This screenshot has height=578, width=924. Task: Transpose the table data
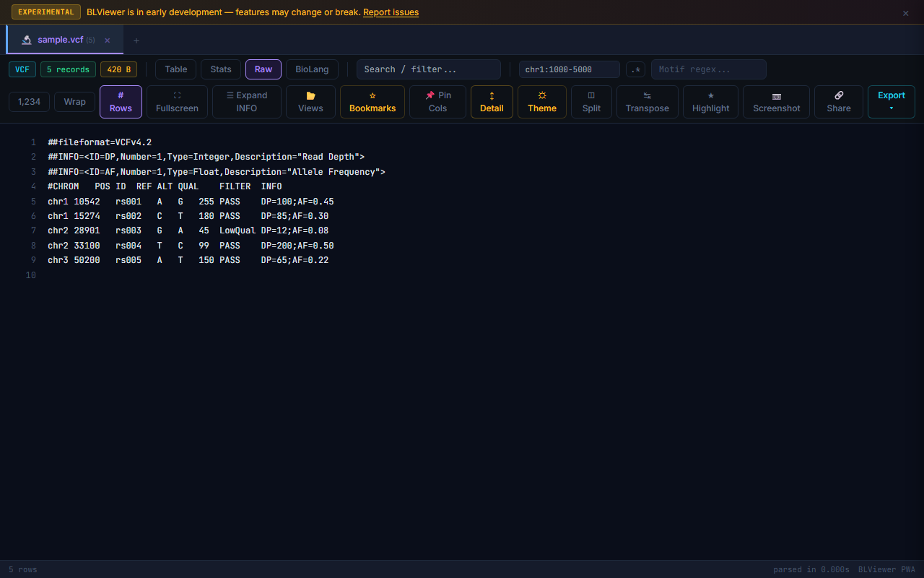pyautogui.click(x=647, y=102)
